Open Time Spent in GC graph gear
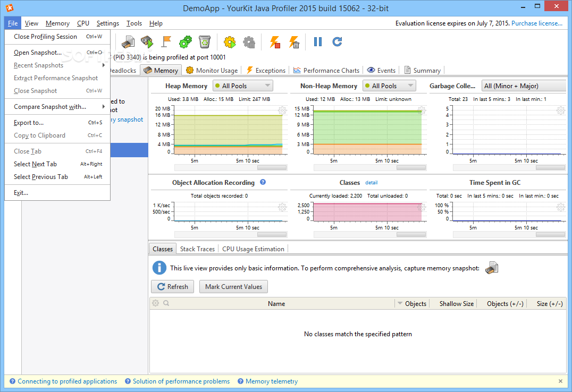Viewport: 572px width, 392px height. point(561,207)
